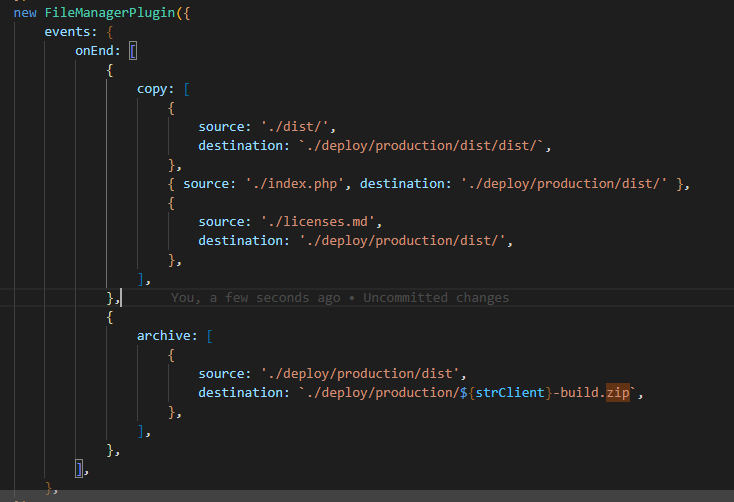Click destination string on the index.php line
This screenshot has width=734, height=502.
(564, 184)
